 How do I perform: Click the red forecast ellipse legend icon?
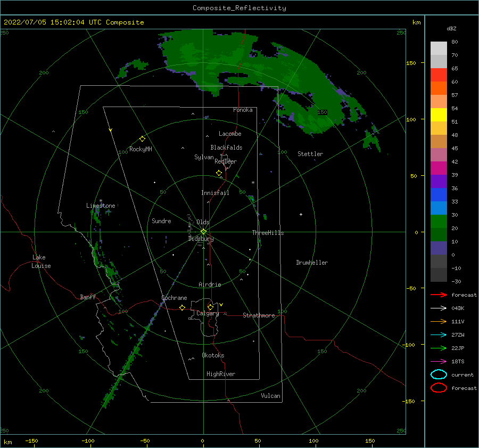pos(439,388)
